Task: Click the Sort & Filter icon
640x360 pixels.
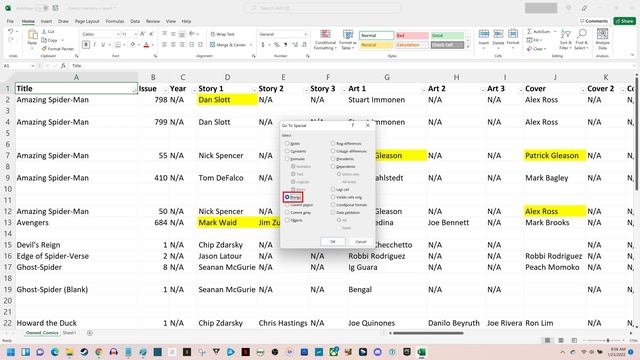Action: (566, 34)
